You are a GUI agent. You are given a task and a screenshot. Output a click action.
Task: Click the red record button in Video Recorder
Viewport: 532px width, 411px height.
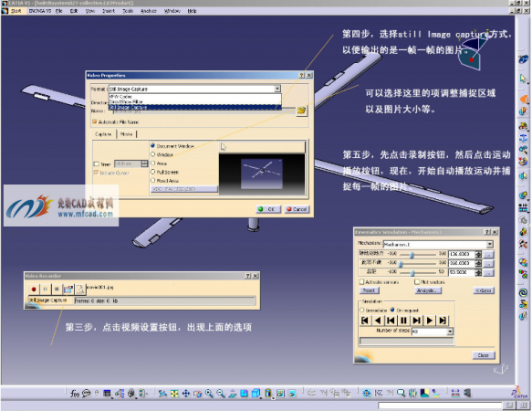click(34, 290)
